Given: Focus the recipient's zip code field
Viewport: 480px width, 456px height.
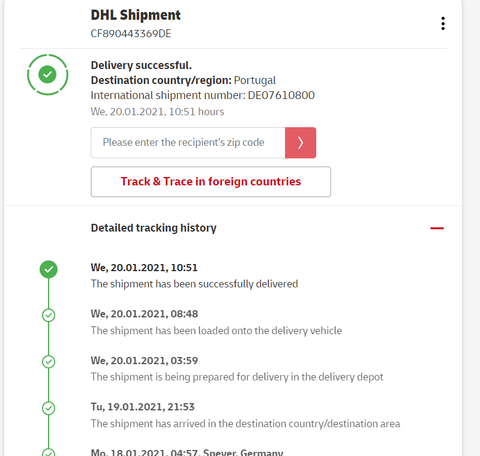Looking at the screenshot, I should 188,143.
